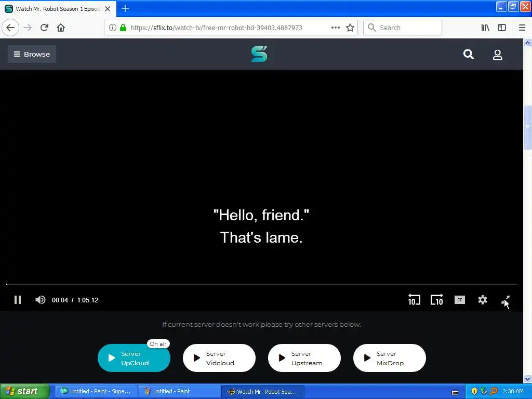Select the Watch Mr. Robot Season tab
Screen dimensions: 532x399
(58, 9)
